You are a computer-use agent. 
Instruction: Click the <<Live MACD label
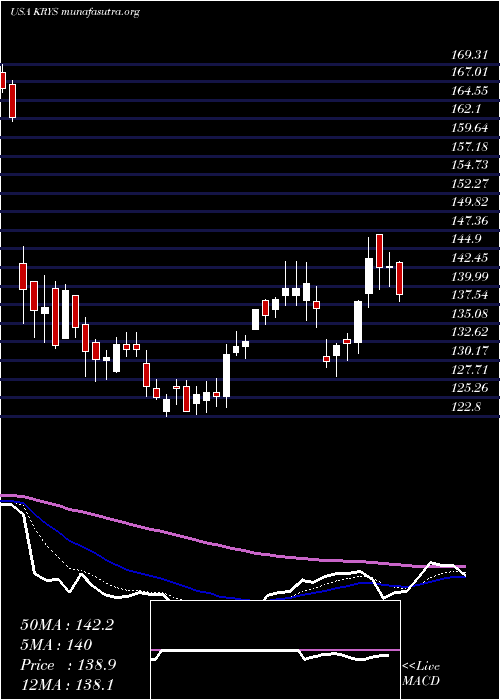pyautogui.click(x=421, y=674)
